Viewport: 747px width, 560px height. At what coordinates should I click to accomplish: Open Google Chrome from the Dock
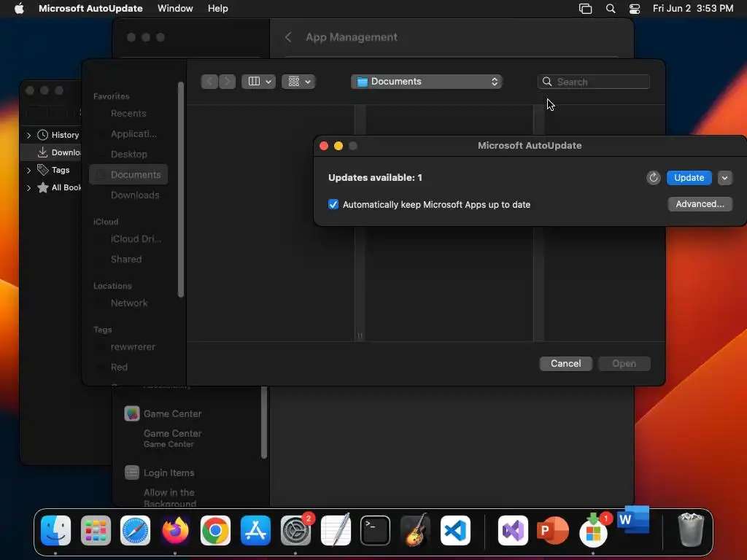pyautogui.click(x=215, y=531)
